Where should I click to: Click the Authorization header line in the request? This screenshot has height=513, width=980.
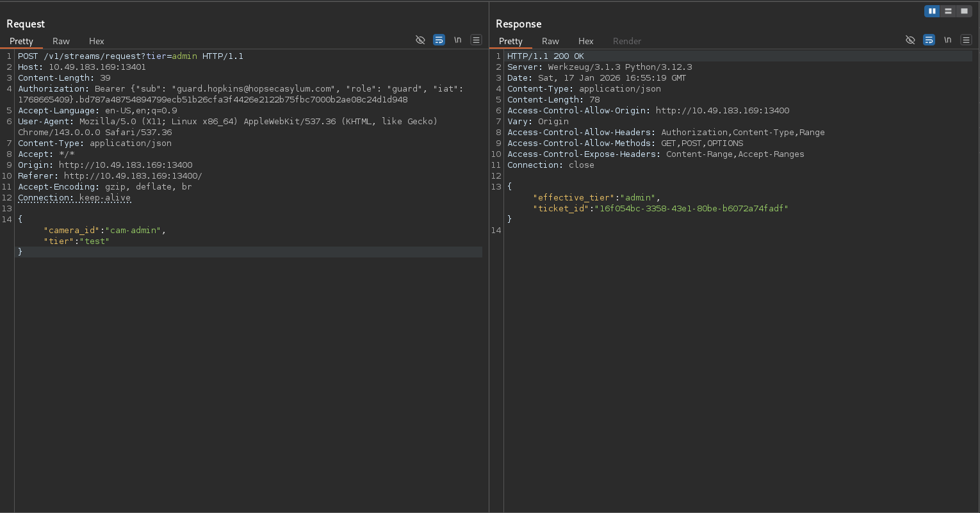pyautogui.click(x=53, y=89)
